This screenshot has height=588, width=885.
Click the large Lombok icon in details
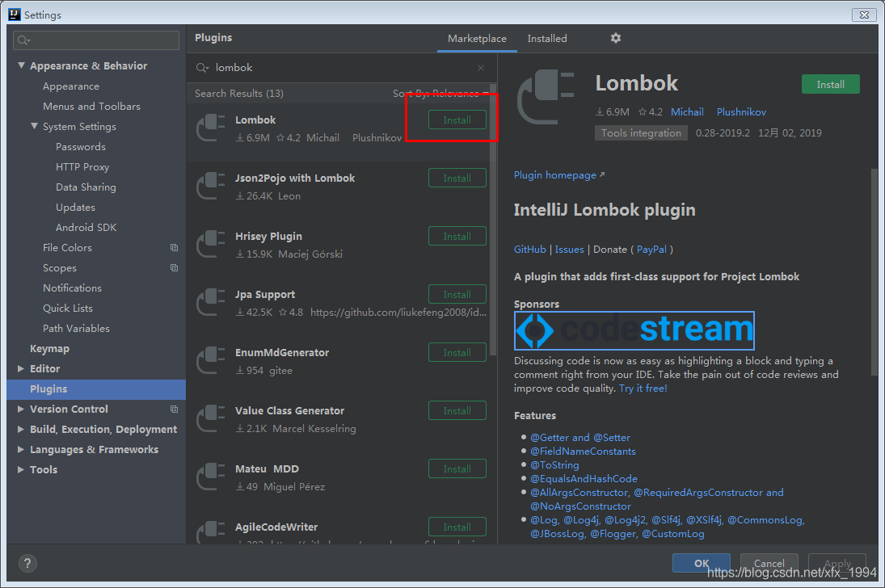point(546,96)
